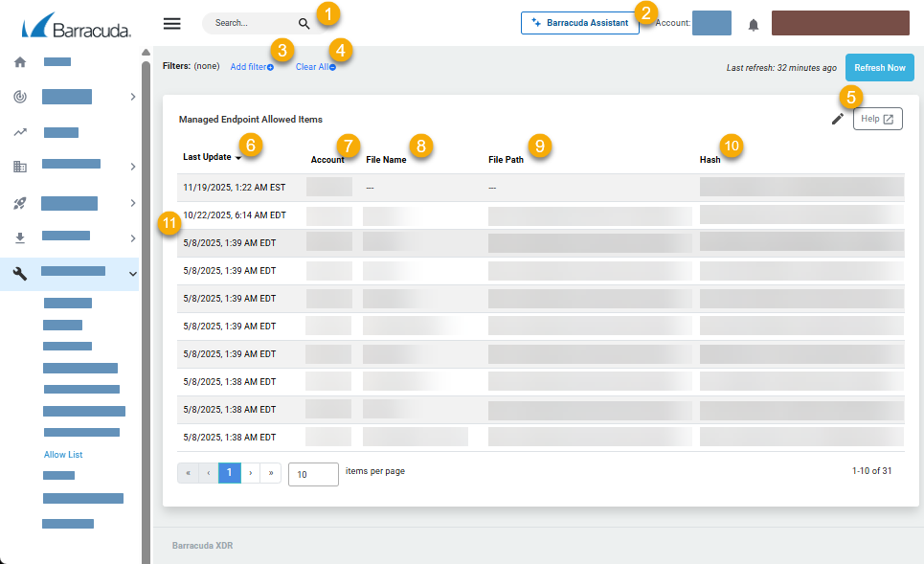Screen dimensions: 924x564
Task: Select the rocket icon in sidebar
Action: (20, 203)
